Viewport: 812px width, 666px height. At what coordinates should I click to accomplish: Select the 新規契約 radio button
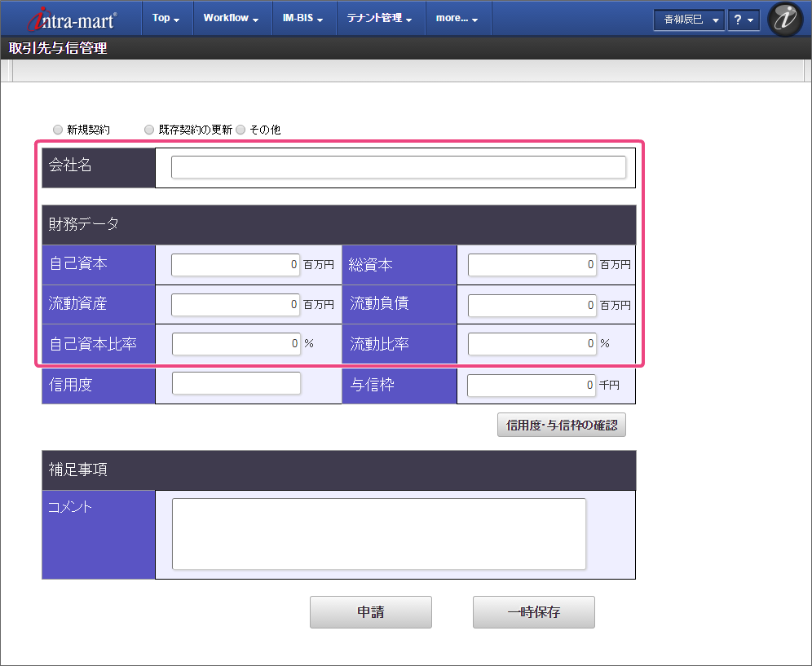coord(58,130)
